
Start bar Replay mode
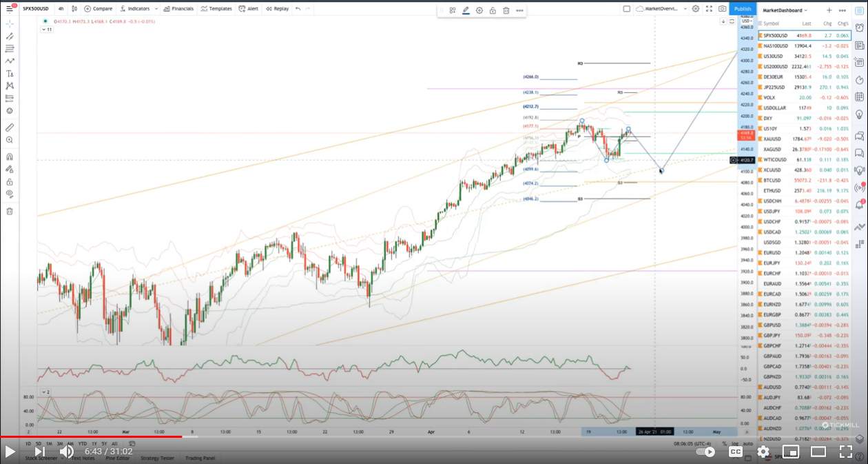click(276, 9)
